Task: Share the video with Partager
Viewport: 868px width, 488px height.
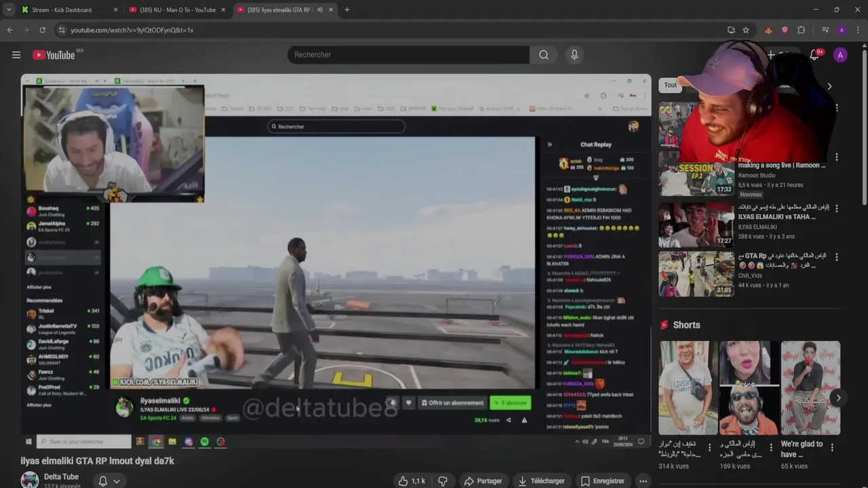Action: [x=483, y=481]
